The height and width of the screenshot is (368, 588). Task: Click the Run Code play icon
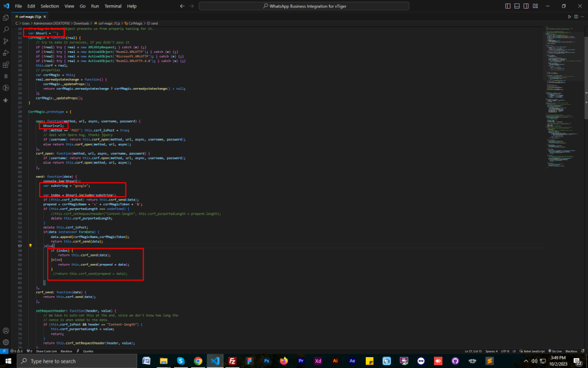click(x=569, y=17)
